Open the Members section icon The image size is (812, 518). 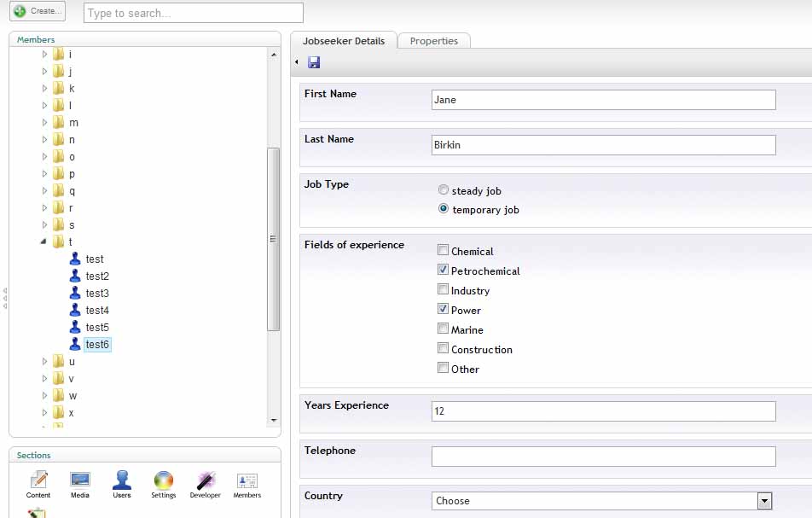point(247,483)
